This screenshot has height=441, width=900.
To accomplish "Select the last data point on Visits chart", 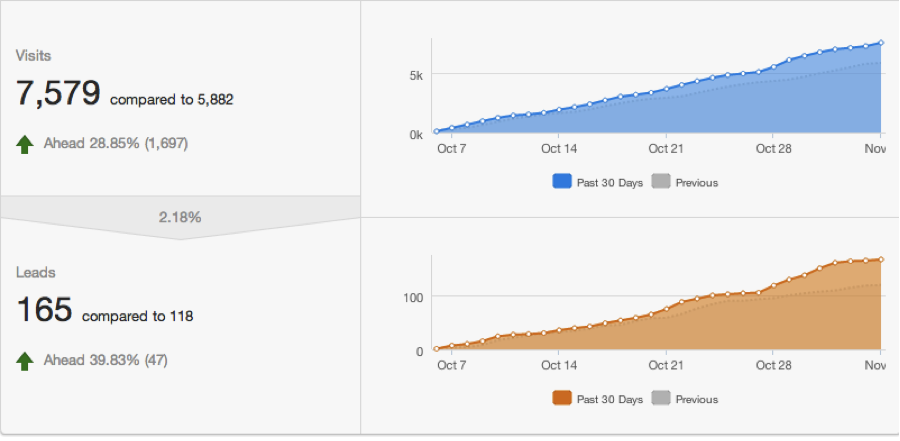I will [x=881, y=43].
